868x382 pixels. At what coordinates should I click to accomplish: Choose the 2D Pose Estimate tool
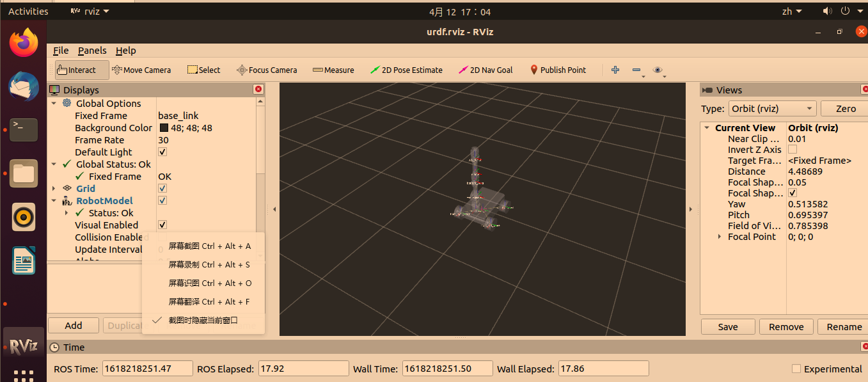click(406, 70)
